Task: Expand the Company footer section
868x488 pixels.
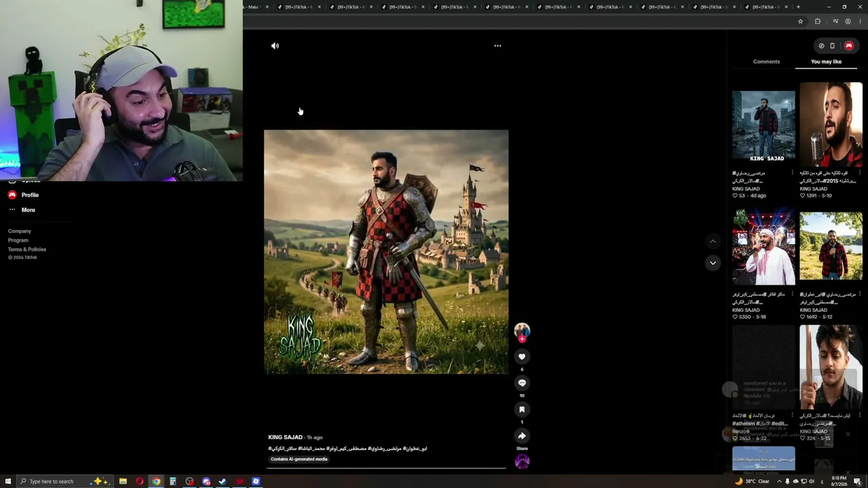Action: tap(20, 231)
